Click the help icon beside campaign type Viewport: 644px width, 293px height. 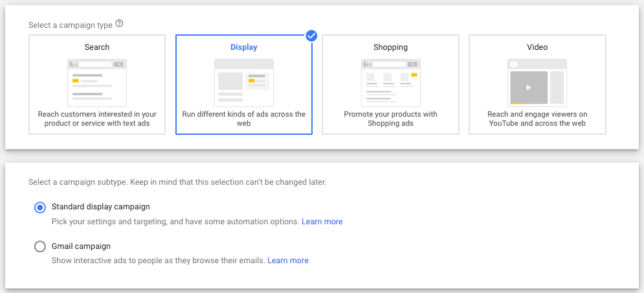[x=119, y=25]
